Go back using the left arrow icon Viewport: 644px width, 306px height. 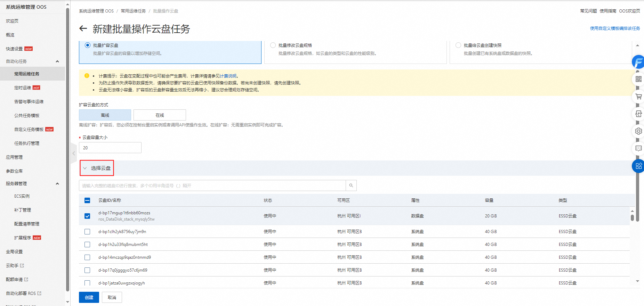[83, 28]
